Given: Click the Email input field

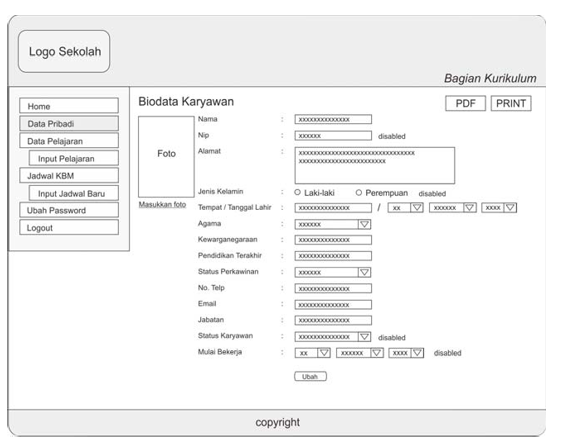Looking at the screenshot, I should (x=333, y=304).
